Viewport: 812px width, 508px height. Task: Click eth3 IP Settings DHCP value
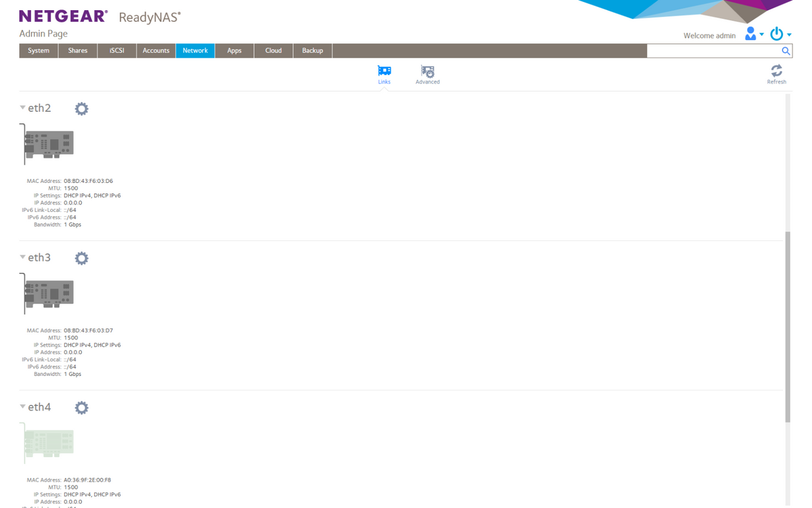click(92, 345)
